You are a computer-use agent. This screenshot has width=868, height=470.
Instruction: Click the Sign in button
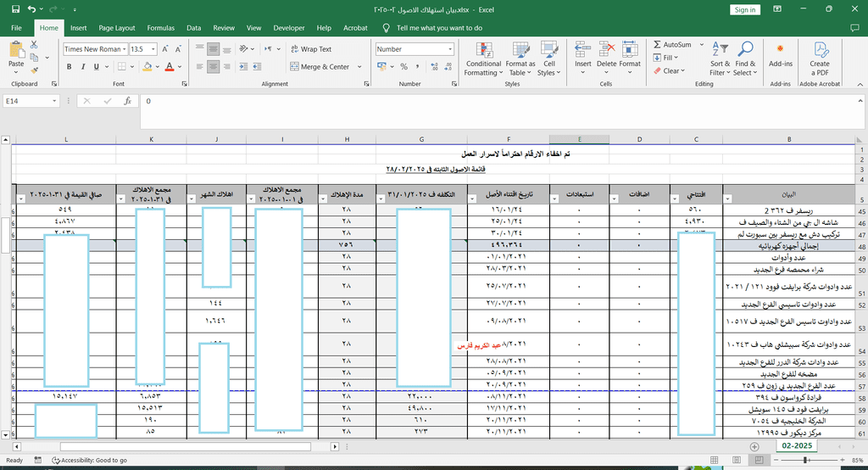745,9
